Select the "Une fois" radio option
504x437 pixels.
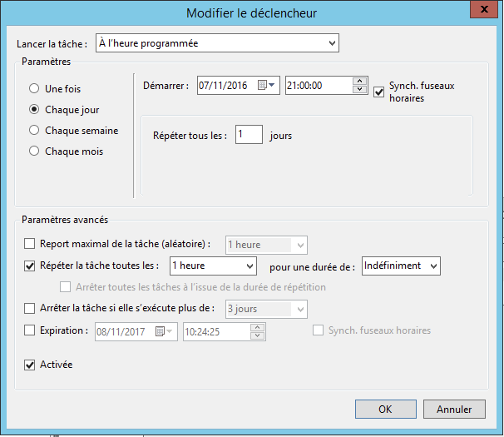tap(34, 88)
